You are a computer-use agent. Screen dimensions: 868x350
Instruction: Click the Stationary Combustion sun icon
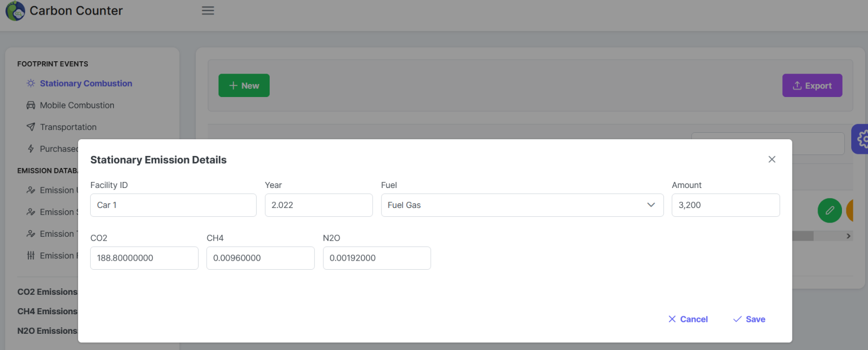click(31, 83)
